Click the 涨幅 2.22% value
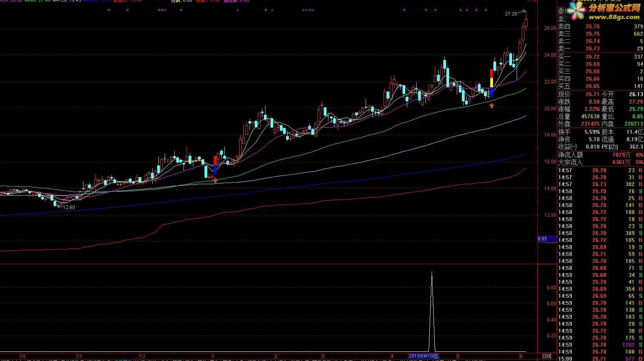 [x=592, y=109]
